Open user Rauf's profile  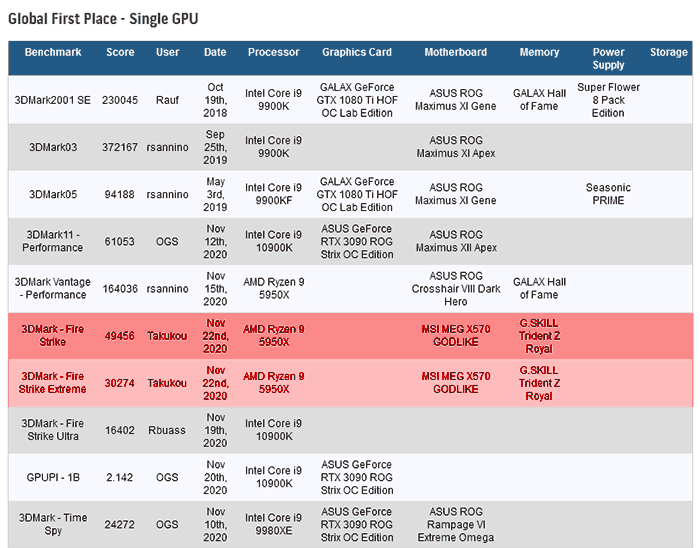point(167,100)
